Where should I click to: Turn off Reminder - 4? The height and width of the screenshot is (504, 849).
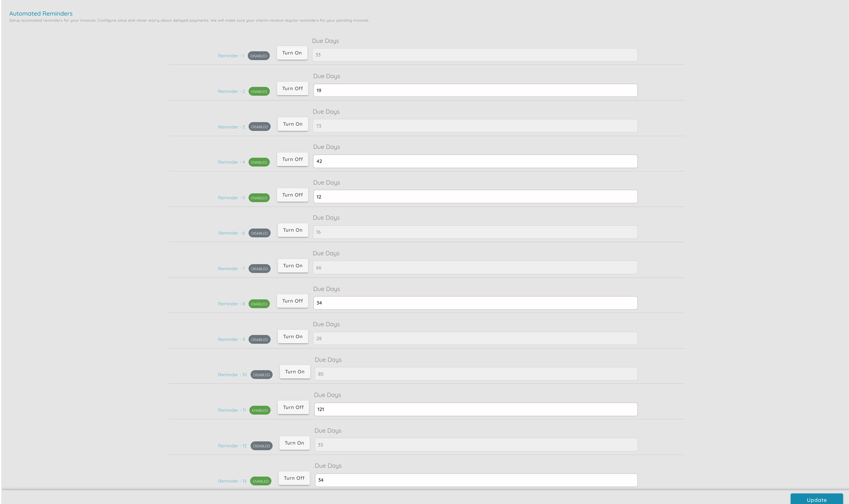pos(292,159)
